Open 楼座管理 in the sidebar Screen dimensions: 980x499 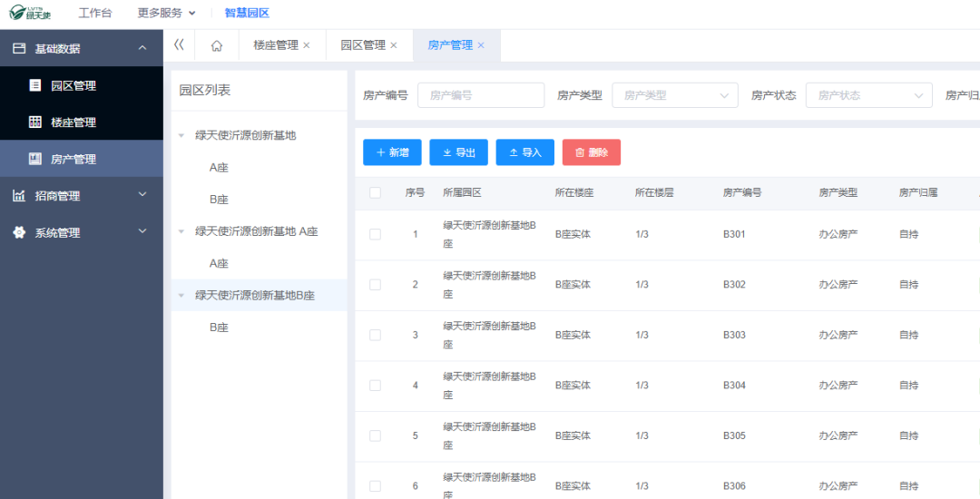click(73, 122)
